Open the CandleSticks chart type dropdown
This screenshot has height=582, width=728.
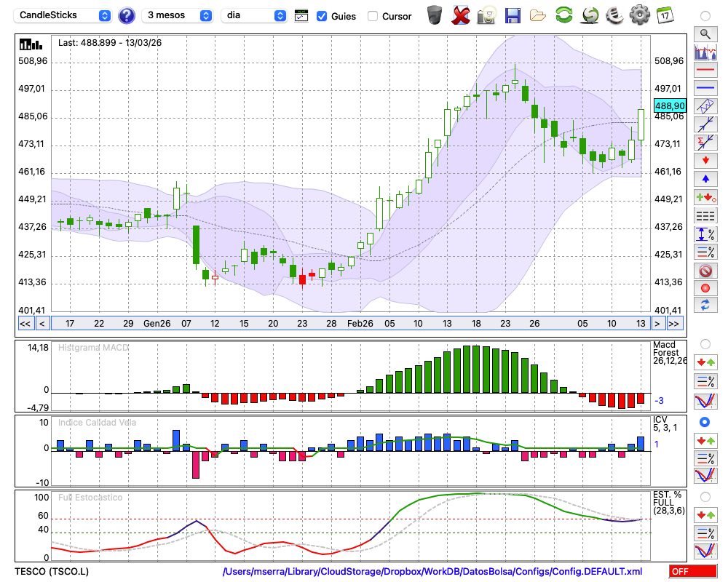point(63,15)
